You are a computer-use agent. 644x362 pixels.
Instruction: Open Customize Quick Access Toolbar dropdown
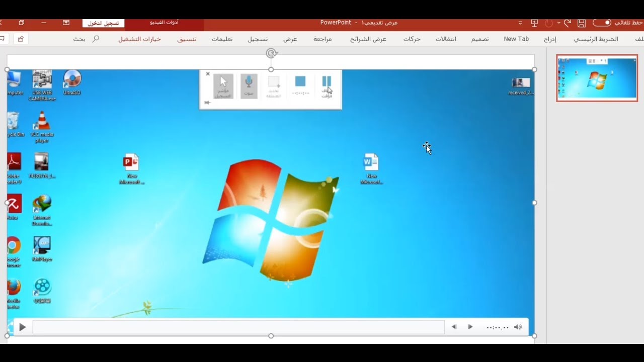point(520,23)
